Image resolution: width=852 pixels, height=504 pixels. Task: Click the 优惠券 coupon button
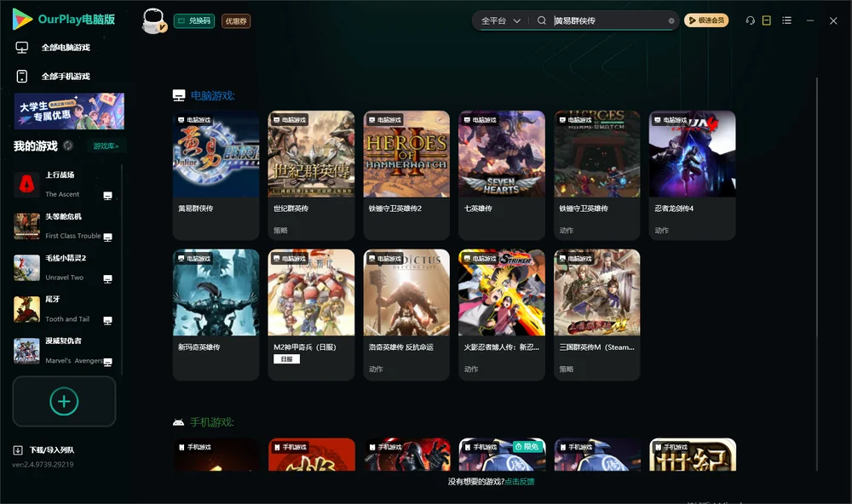pos(236,20)
